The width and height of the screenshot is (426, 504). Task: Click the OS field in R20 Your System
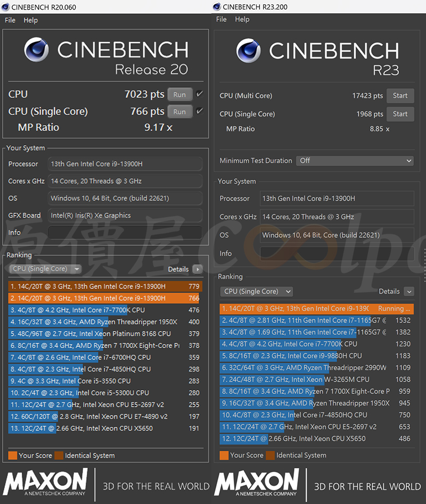tap(125, 198)
